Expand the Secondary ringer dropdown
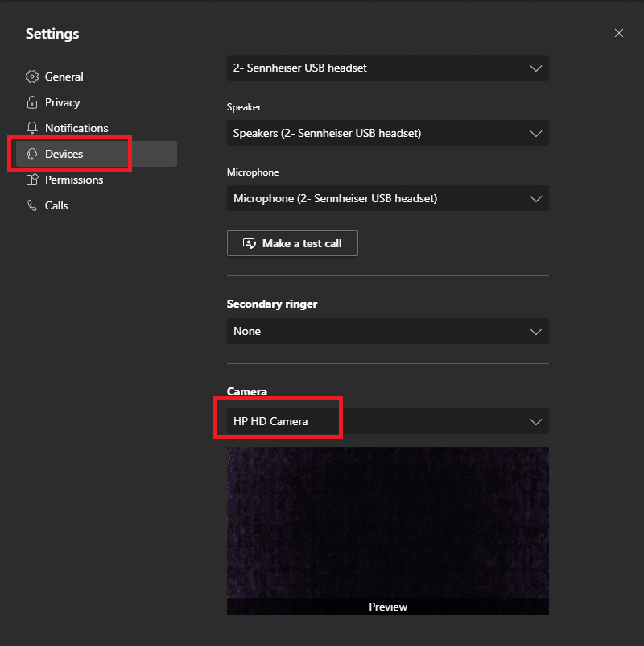Image resolution: width=644 pixels, height=646 pixels. (387, 331)
